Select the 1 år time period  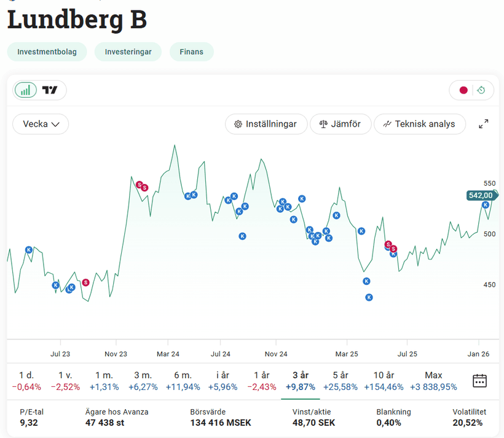pyautogui.click(x=262, y=381)
